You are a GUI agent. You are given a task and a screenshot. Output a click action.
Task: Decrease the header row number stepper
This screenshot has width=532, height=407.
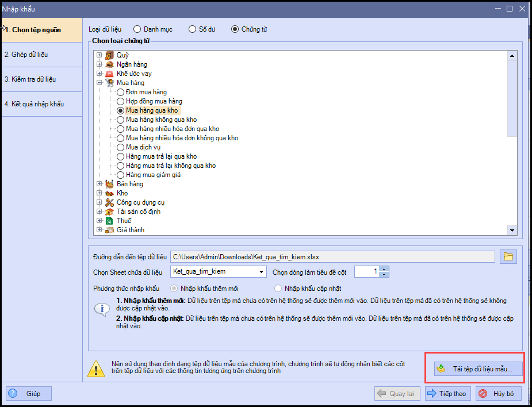[384, 274]
